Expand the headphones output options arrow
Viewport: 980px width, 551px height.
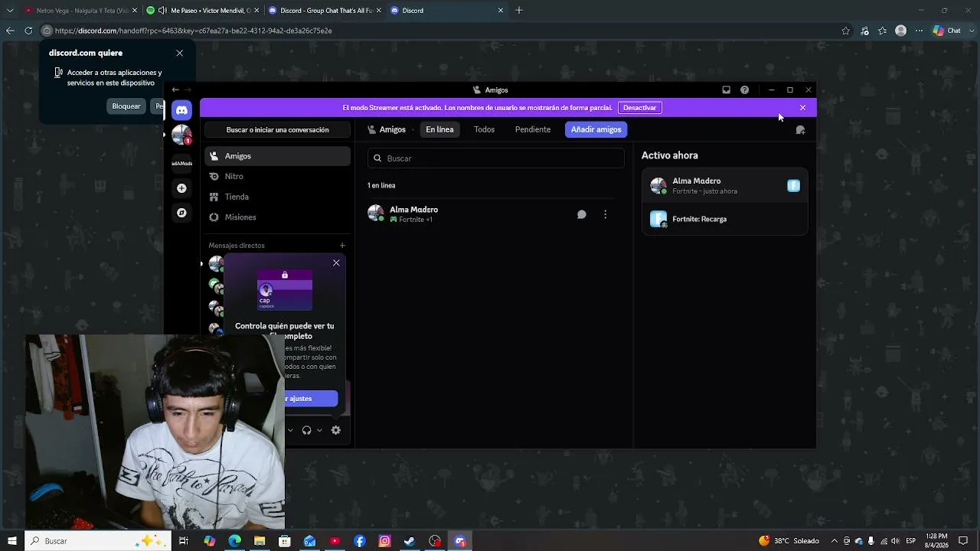tap(319, 430)
